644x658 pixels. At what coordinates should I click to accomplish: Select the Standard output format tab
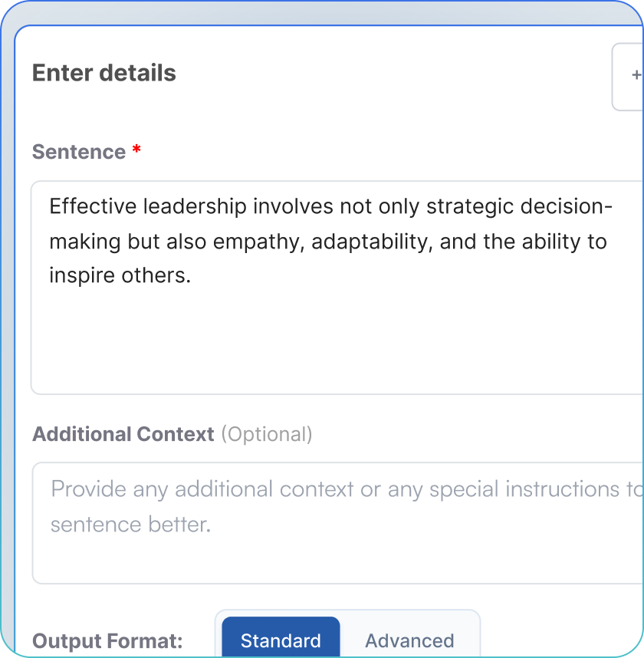tap(280, 640)
